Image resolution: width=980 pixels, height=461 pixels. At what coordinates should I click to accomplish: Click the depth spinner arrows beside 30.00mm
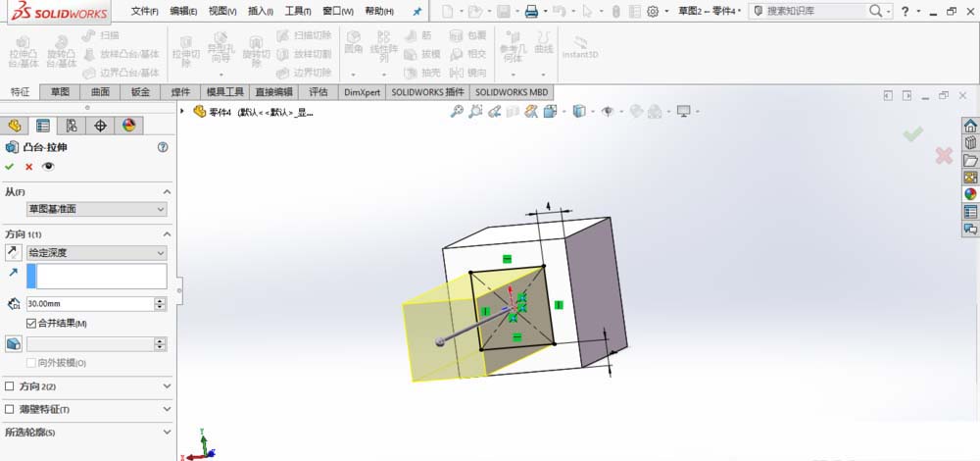(x=161, y=304)
